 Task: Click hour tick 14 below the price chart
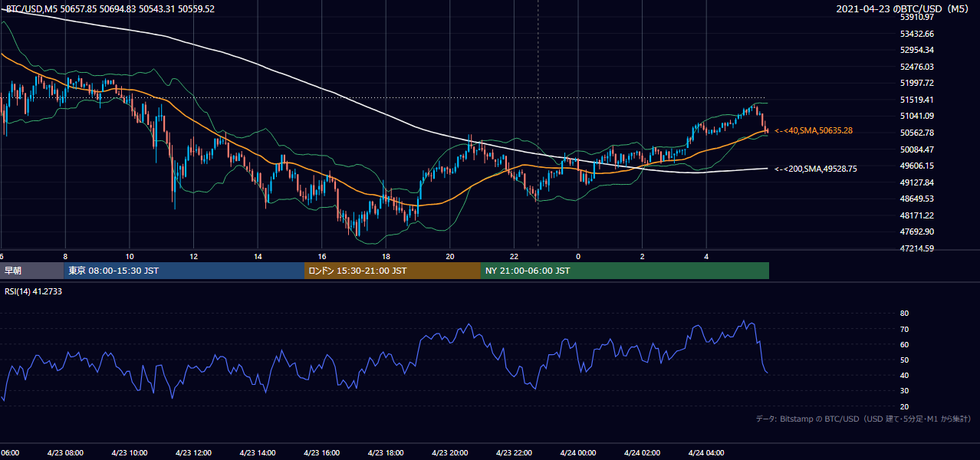pos(258,256)
